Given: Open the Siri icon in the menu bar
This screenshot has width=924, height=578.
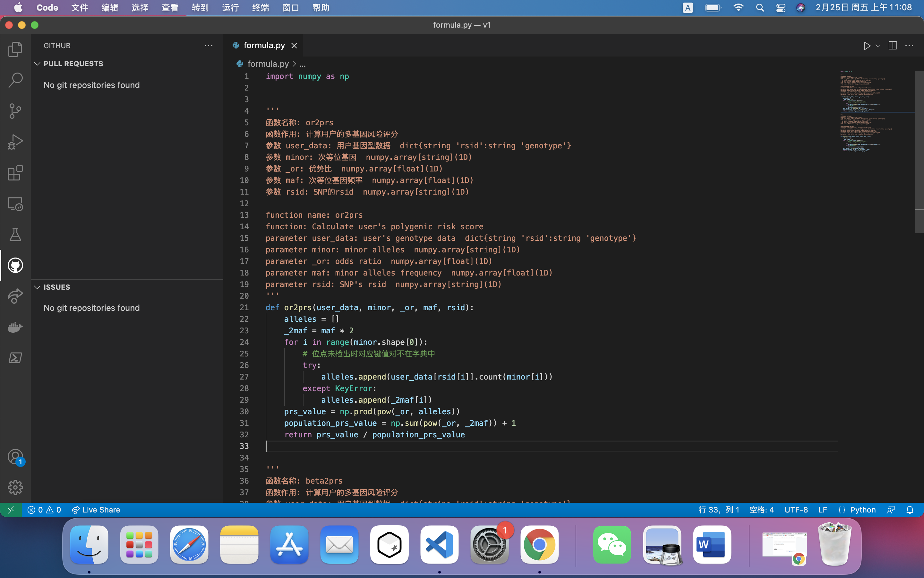Looking at the screenshot, I should [801, 8].
